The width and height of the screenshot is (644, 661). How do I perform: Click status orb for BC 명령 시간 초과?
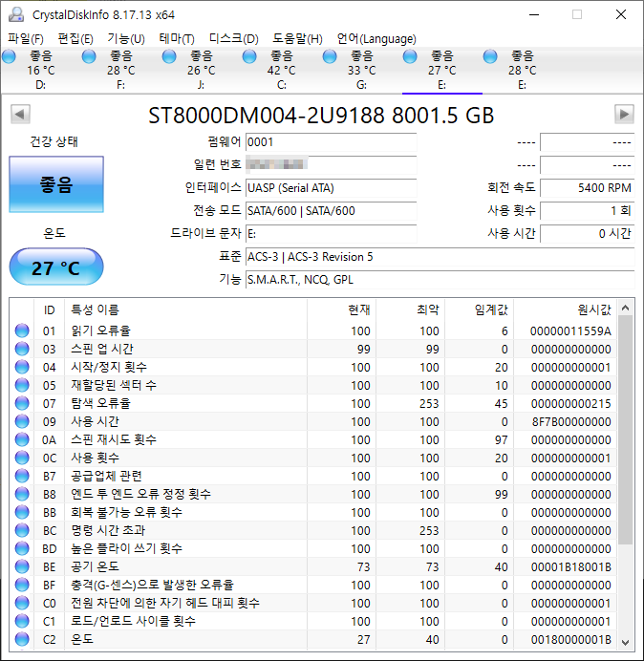pyautogui.click(x=22, y=530)
